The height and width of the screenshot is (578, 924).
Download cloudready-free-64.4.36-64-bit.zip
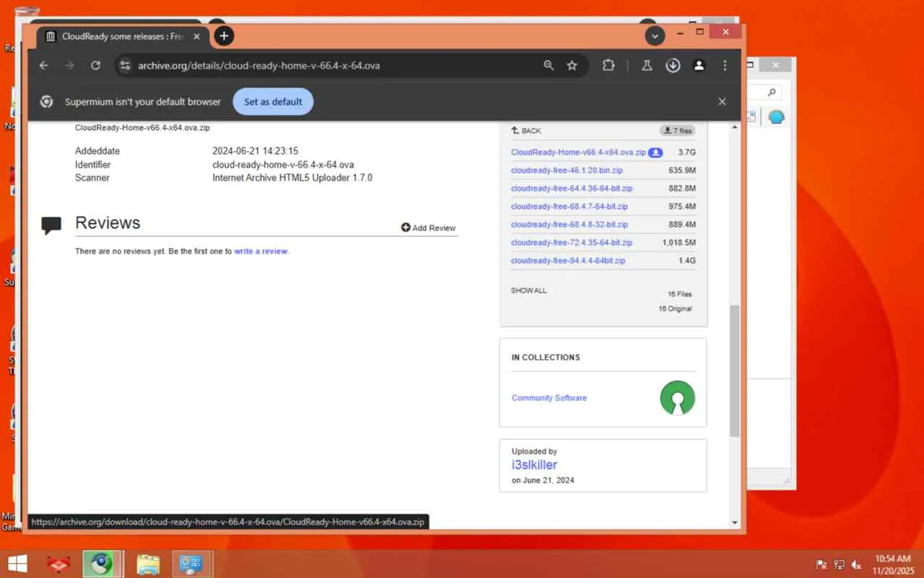tap(572, 189)
